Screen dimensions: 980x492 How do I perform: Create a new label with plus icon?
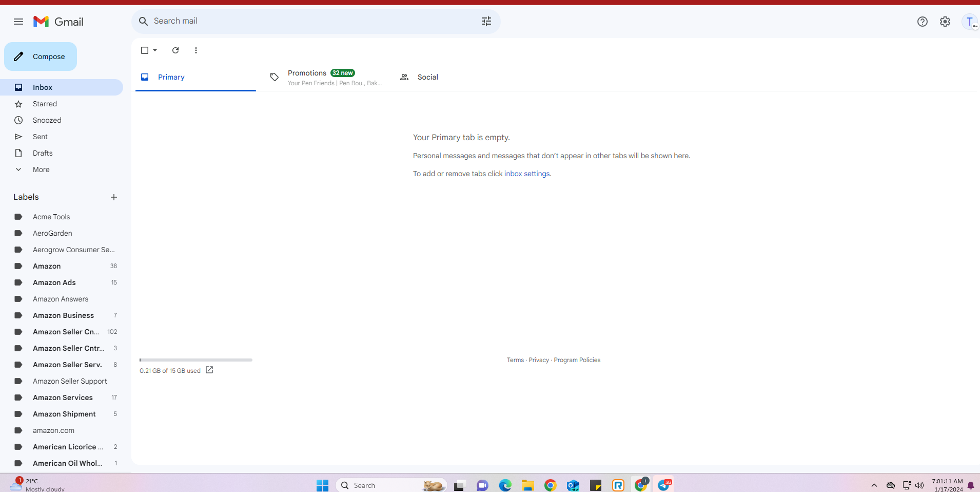click(x=114, y=197)
